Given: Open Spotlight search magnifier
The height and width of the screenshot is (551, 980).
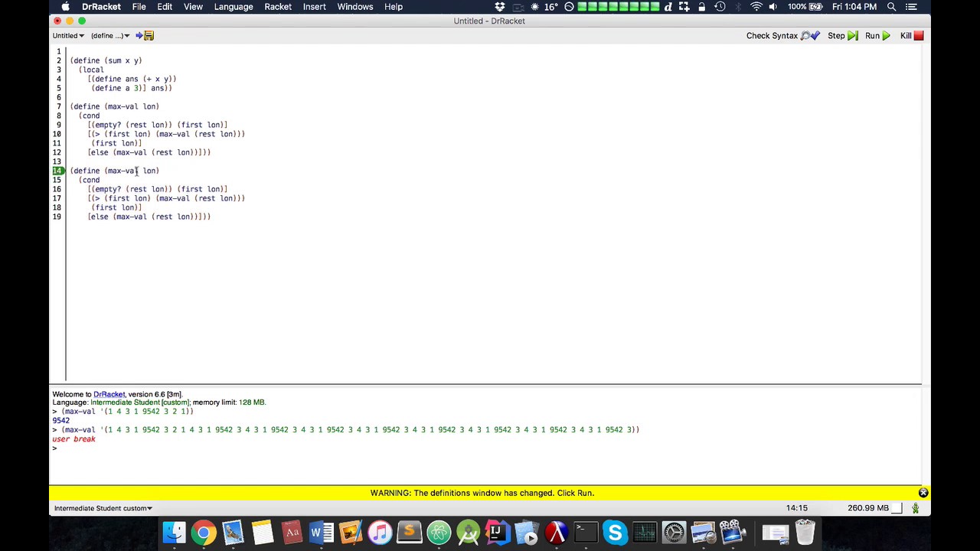Looking at the screenshot, I should [x=891, y=7].
